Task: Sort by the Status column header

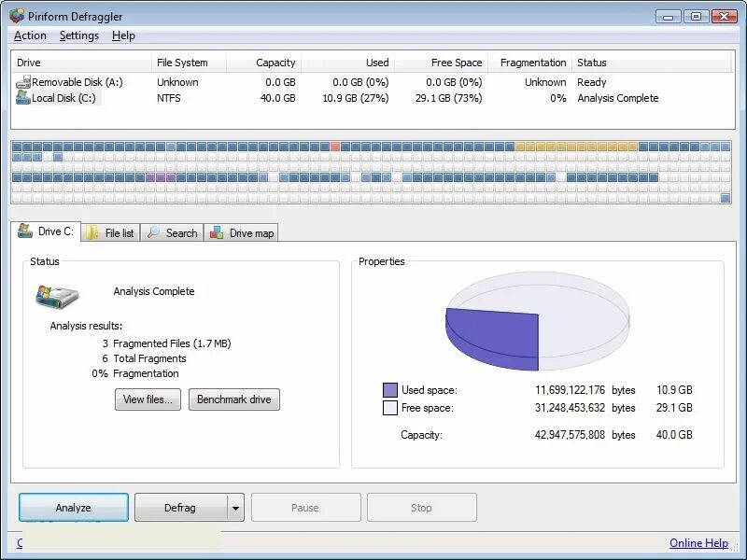Action: click(652, 63)
